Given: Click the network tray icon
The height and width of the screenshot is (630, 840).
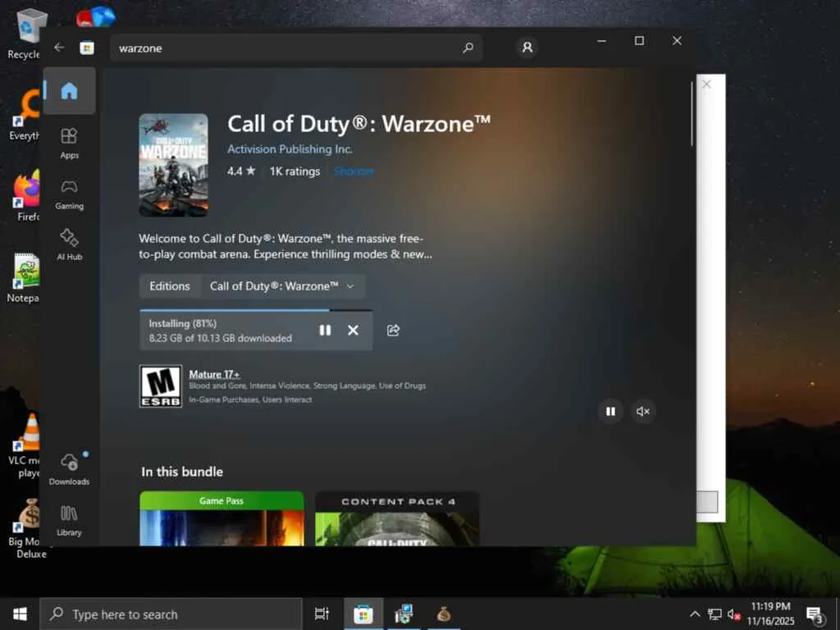Looking at the screenshot, I should (714, 614).
